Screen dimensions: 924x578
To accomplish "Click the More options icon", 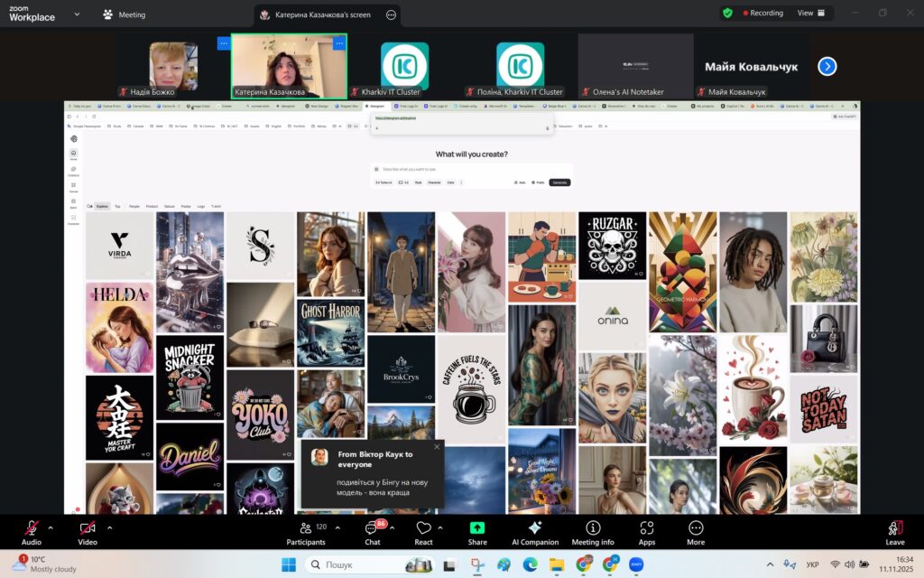I will pyautogui.click(x=695, y=531).
